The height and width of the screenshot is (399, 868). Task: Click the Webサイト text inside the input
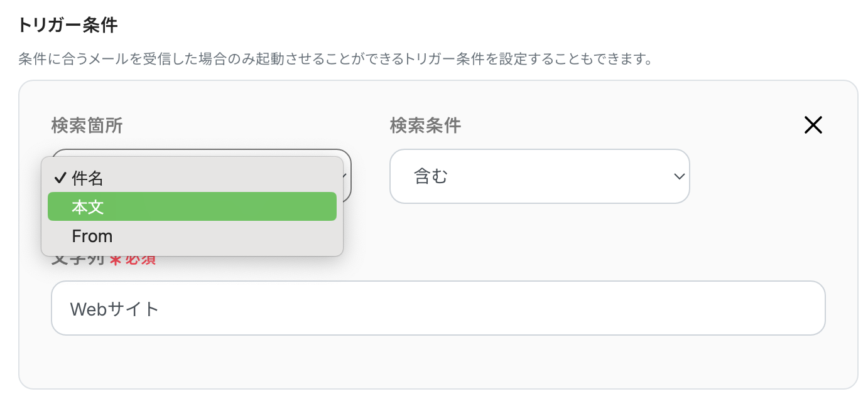click(x=115, y=309)
